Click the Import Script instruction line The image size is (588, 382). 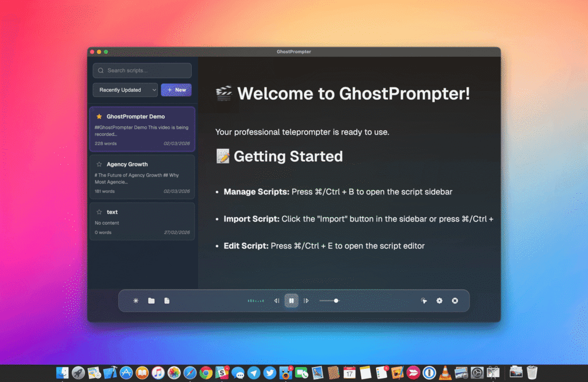coord(358,219)
